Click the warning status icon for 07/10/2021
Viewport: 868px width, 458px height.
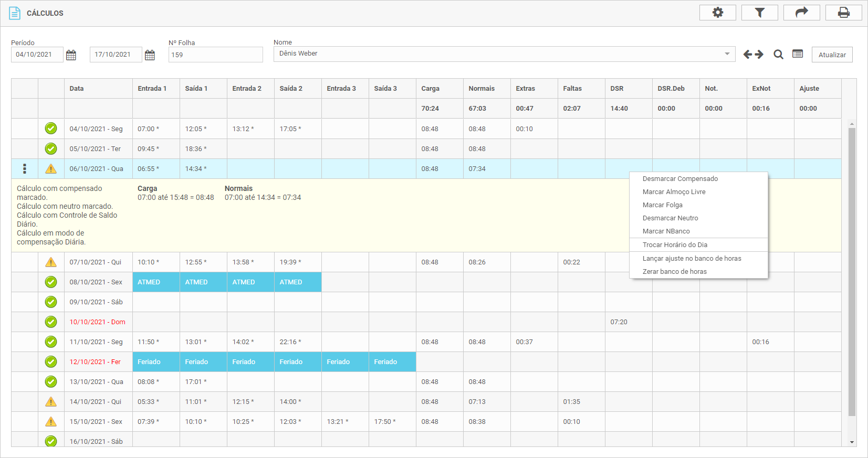point(51,262)
